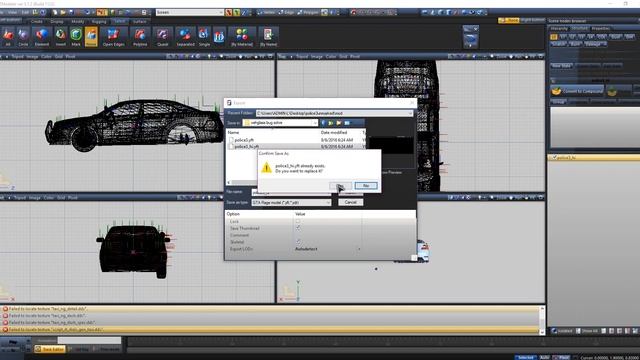Screen dimensions: 640x360
Task: Switch to Hierarchy tab in scene browser
Action: tap(559, 29)
